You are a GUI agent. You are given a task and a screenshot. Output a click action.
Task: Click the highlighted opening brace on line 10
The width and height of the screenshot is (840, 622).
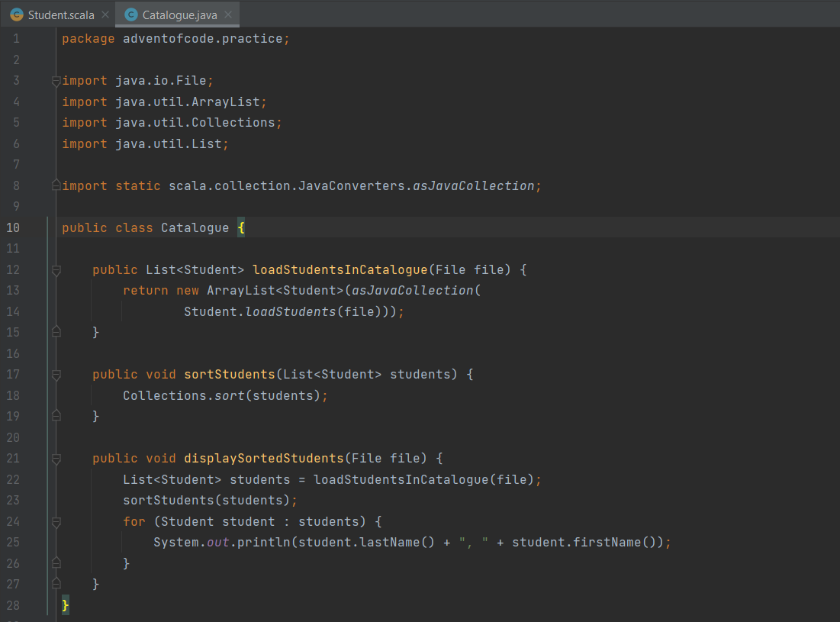click(241, 227)
